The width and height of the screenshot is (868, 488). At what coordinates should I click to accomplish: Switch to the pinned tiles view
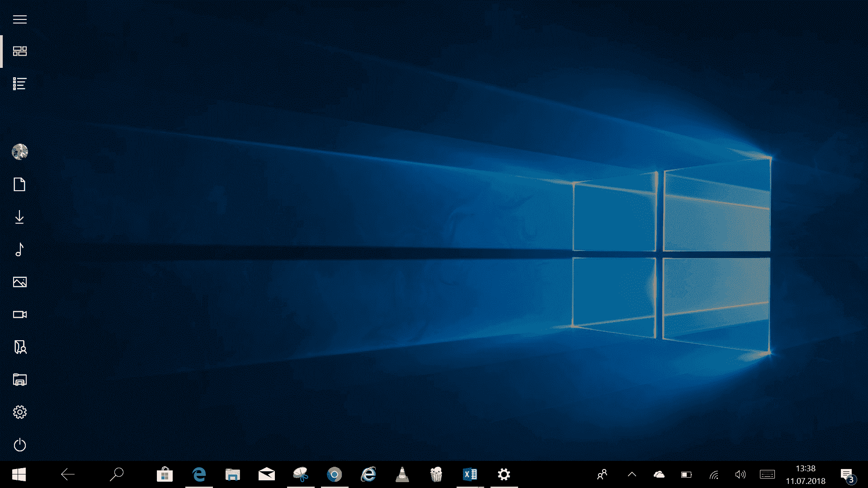(x=19, y=51)
